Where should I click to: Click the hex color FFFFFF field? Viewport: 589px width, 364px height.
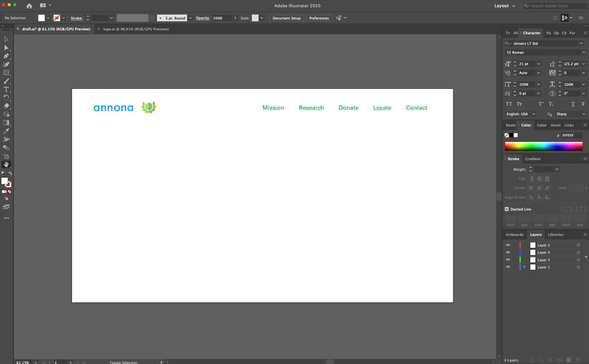click(x=571, y=135)
